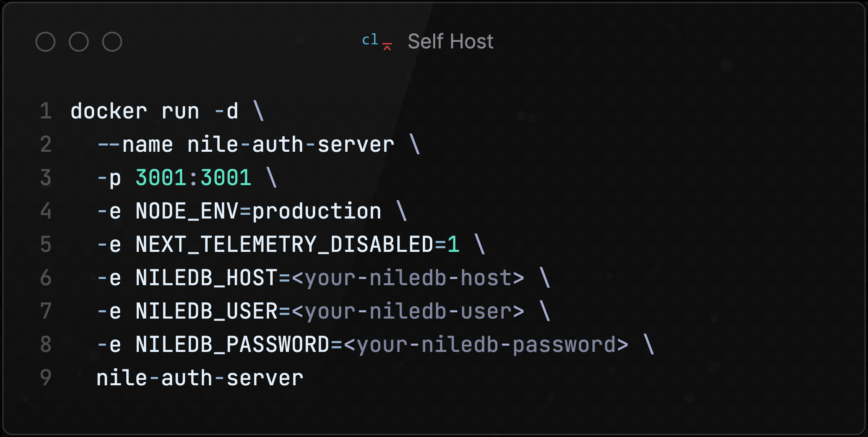This screenshot has height=437, width=868.
Task: Click the <your-niledb-host> placeholder
Action: click(408, 278)
